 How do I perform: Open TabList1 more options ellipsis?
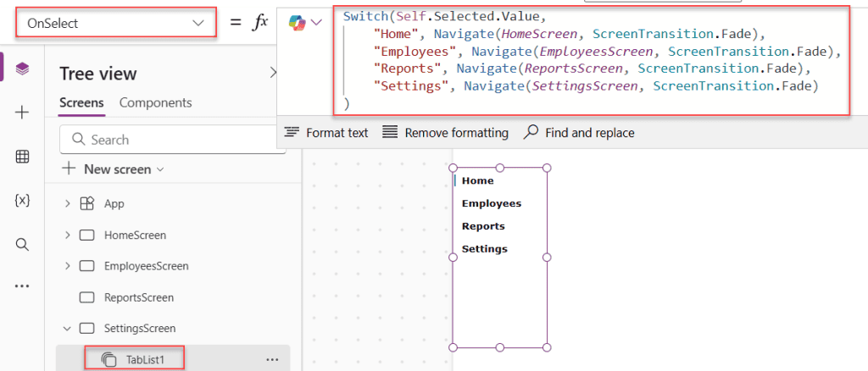[272, 360]
